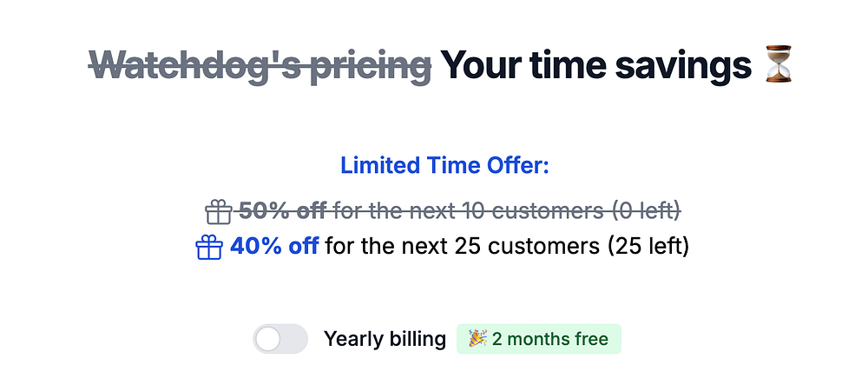Click the struck-through "Watchdog's pricing" heading
The width and height of the screenshot is (868, 378).
[260, 66]
